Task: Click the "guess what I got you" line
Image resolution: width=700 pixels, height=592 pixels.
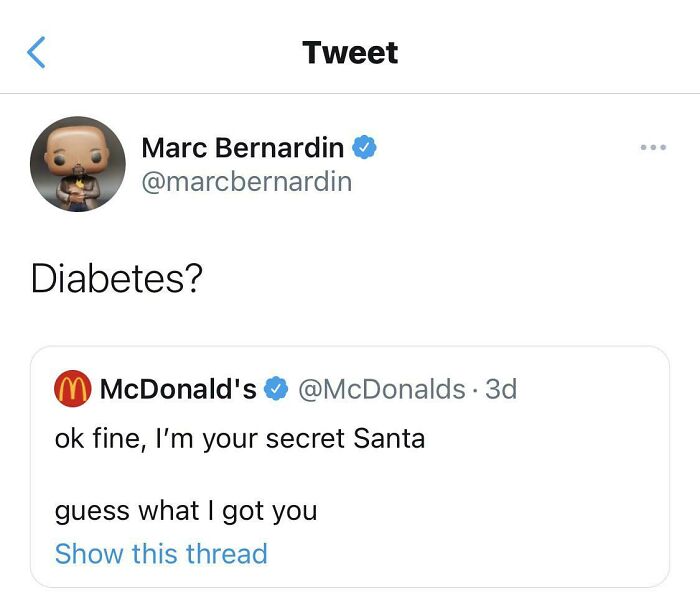Action: coord(186,511)
